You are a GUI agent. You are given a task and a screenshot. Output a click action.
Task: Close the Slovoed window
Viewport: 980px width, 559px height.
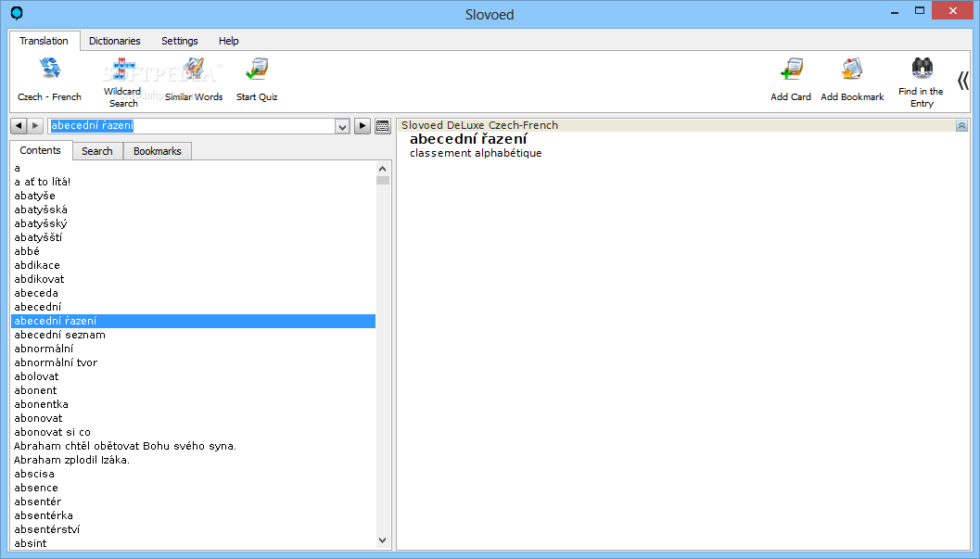pyautogui.click(x=952, y=10)
